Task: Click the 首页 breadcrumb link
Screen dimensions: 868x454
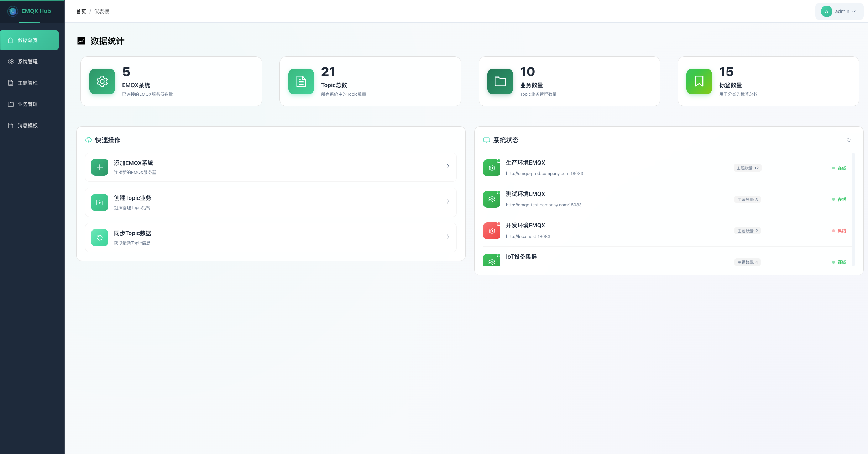Action: 81,11
